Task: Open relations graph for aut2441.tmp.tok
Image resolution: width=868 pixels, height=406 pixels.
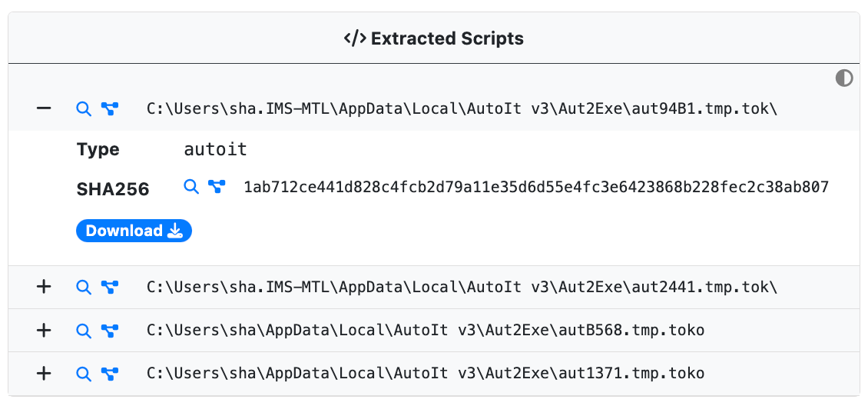Action: pyautogui.click(x=110, y=287)
